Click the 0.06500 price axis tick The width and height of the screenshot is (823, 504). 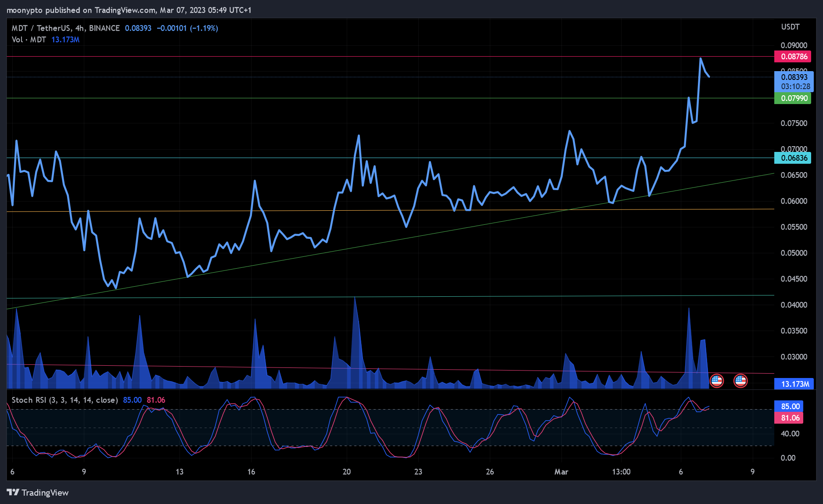(x=794, y=175)
